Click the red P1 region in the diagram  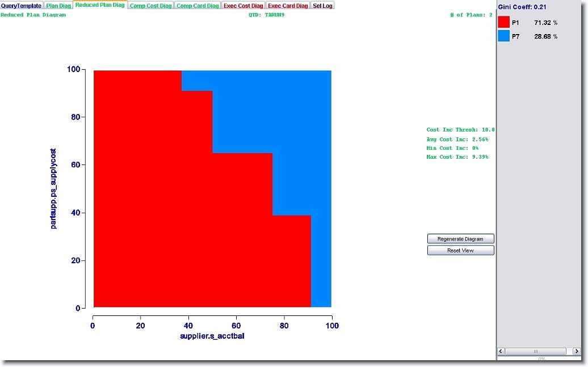click(x=159, y=199)
